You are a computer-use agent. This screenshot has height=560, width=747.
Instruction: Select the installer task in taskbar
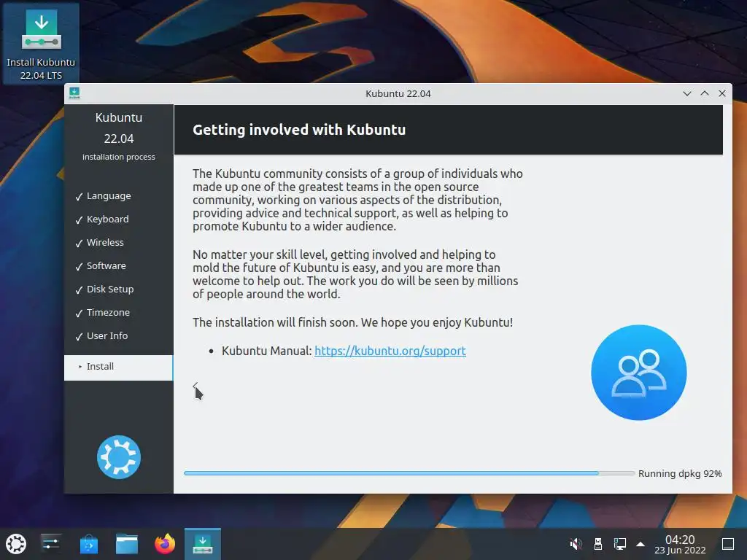(x=203, y=544)
